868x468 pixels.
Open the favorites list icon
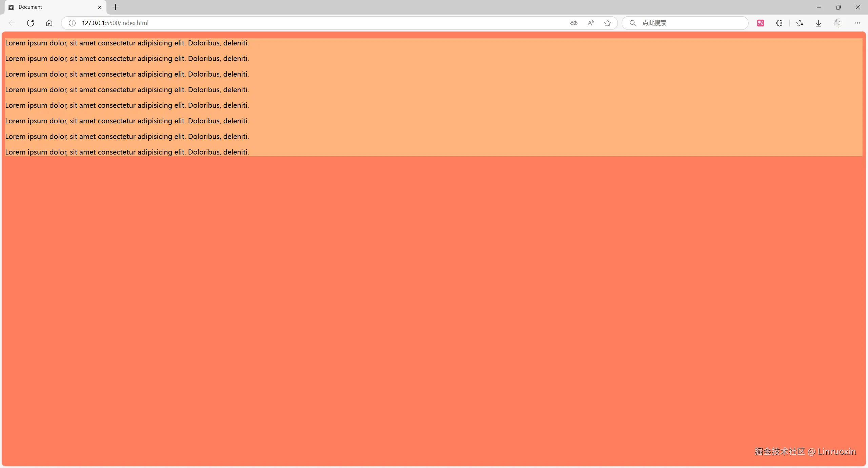click(x=800, y=23)
